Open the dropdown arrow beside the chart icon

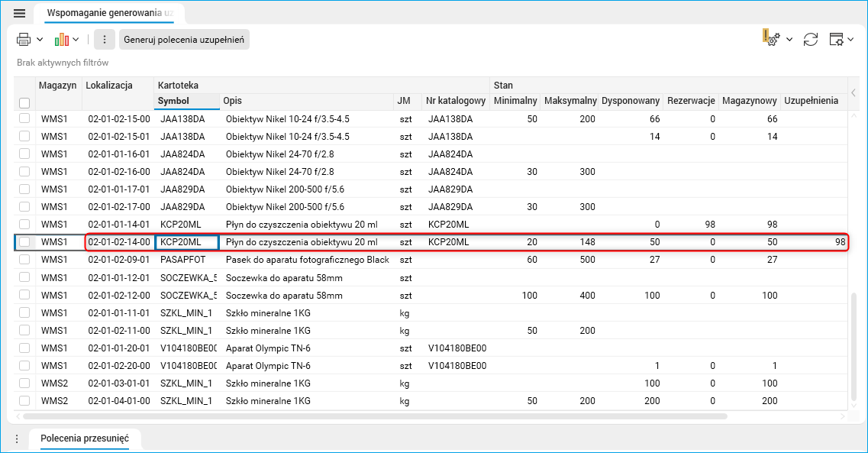[x=76, y=40]
